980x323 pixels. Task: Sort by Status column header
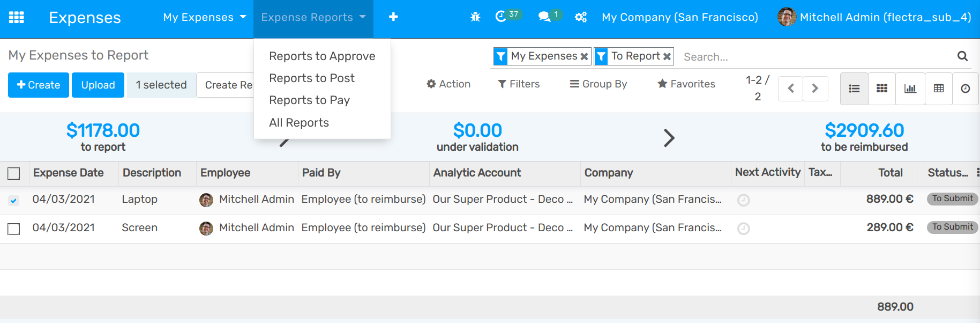(x=947, y=173)
